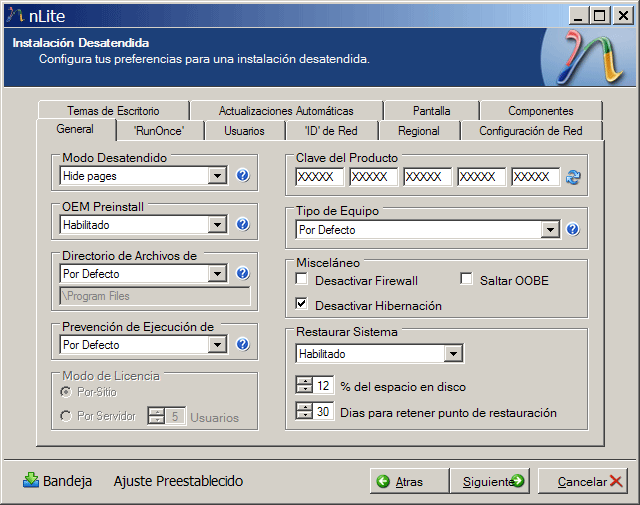Click third product key field

click(427, 177)
